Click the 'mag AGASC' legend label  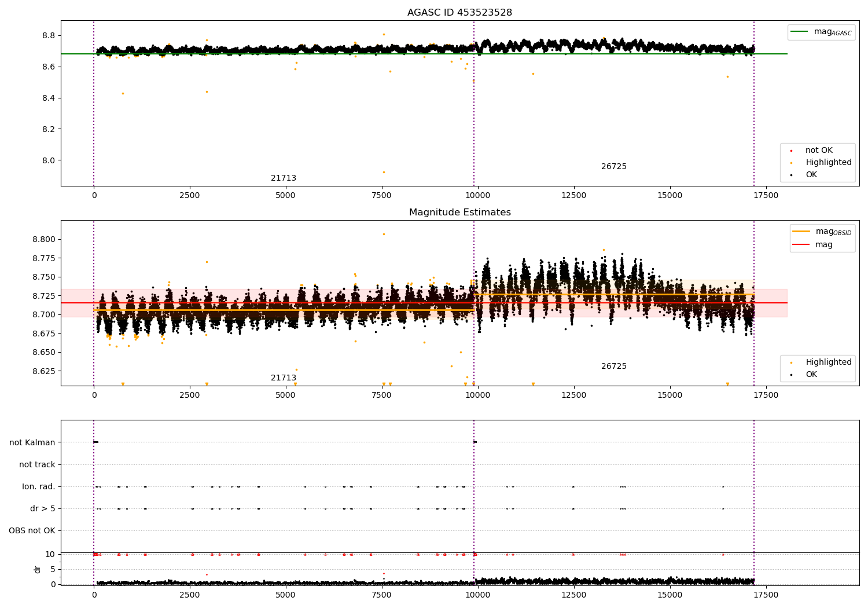click(x=833, y=32)
